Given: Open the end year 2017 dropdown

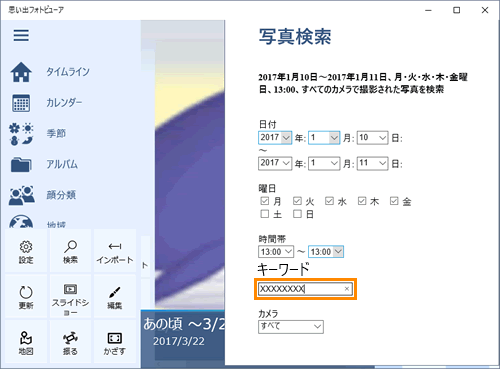Looking at the screenshot, I should 275,163.
